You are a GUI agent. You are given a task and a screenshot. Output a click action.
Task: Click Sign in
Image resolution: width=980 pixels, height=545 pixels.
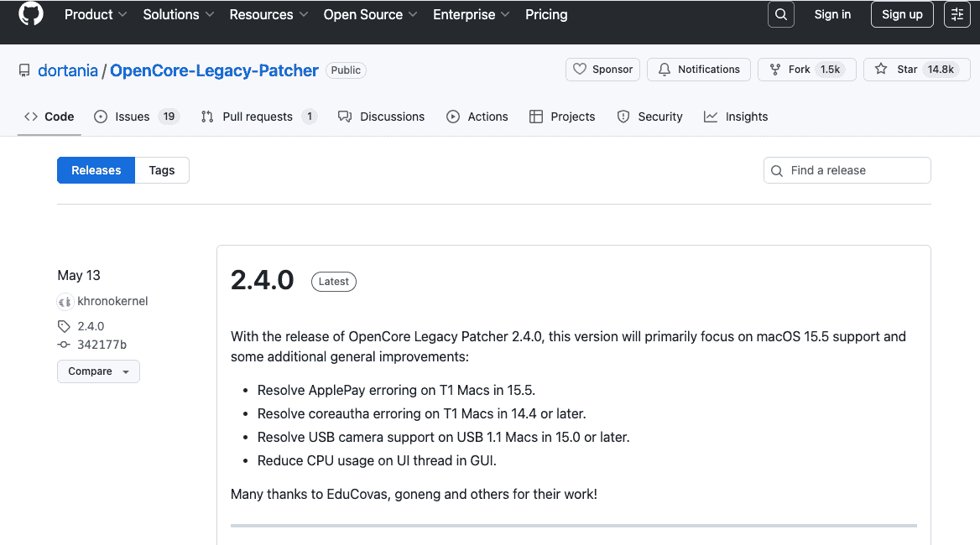point(831,14)
